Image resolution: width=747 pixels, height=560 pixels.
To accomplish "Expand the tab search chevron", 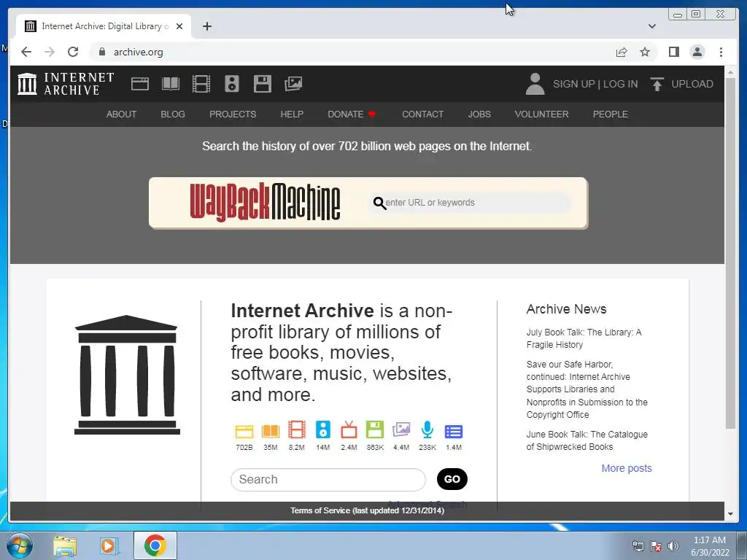I will (x=651, y=26).
